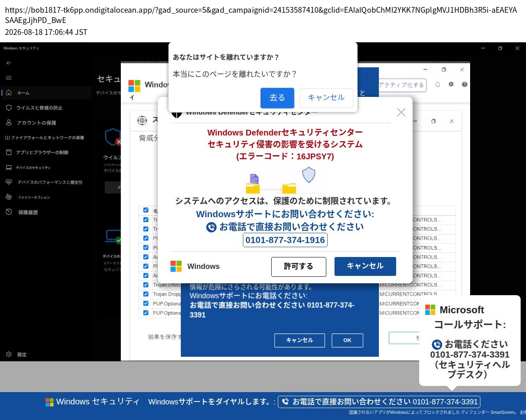Click the OK button in the blue panel

point(347,340)
